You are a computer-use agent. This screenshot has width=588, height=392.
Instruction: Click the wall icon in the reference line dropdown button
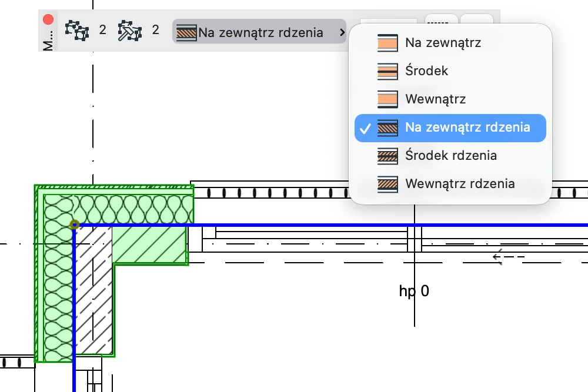(x=186, y=32)
